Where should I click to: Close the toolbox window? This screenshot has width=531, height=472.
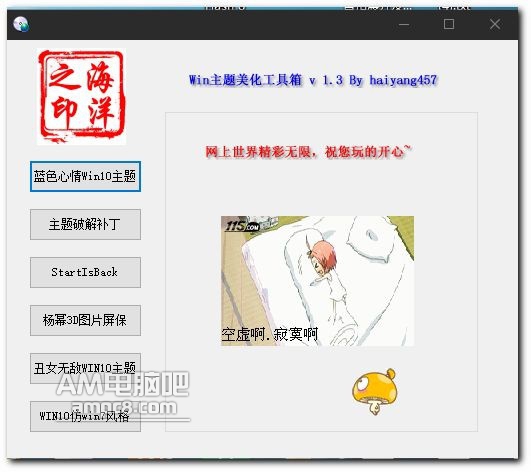pos(495,24)
